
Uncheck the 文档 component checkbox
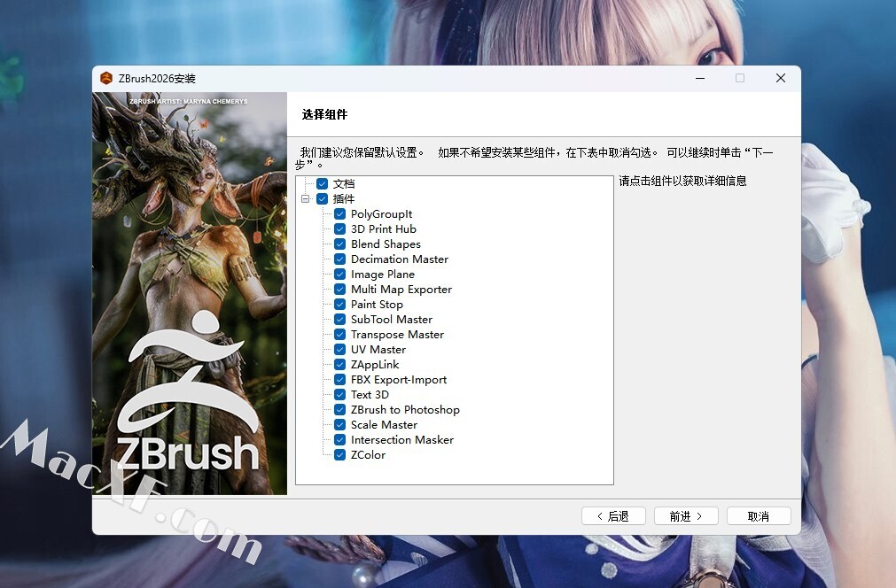(x=323, y=184)
